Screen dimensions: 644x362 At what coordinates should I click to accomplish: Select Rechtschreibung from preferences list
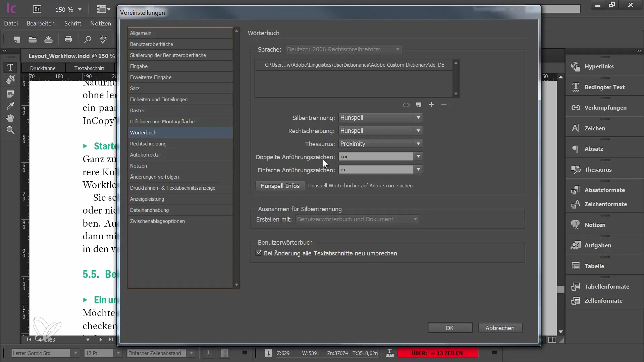click(149, 143)
